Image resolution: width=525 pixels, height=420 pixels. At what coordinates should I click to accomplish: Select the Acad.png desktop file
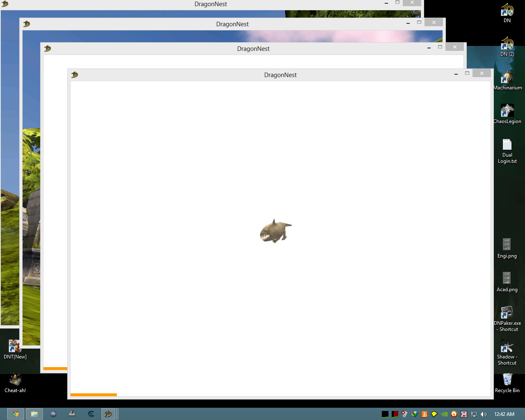point(507,282)
